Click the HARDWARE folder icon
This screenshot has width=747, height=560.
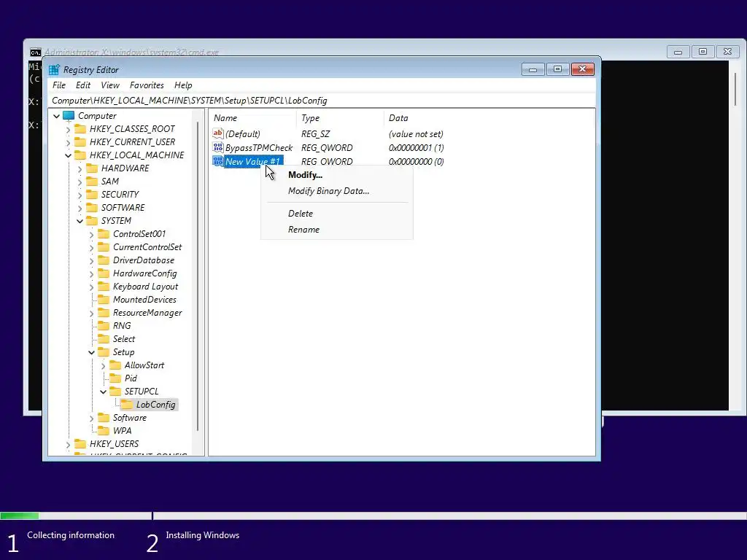92,168
